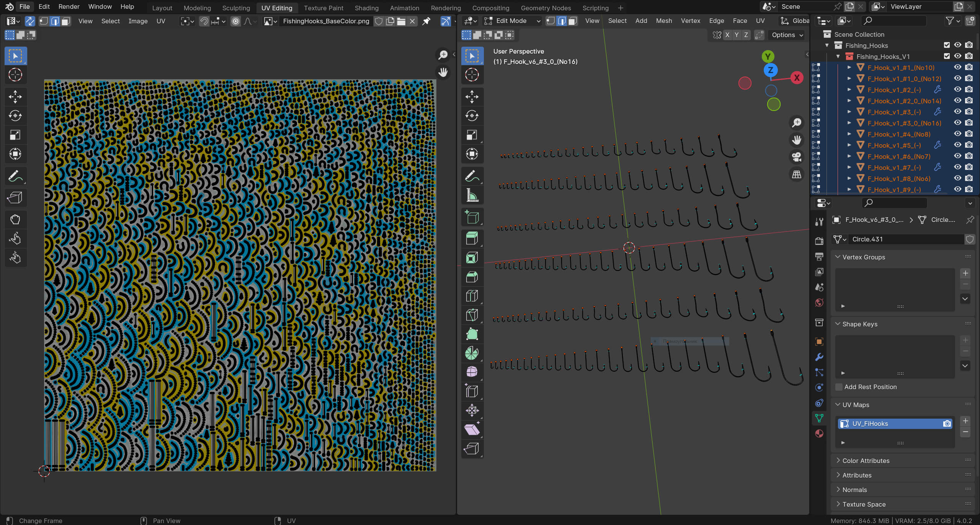Select the Knife tool in 3D viewport
Viewport: 980px width, 525px height.
point(472,315)
